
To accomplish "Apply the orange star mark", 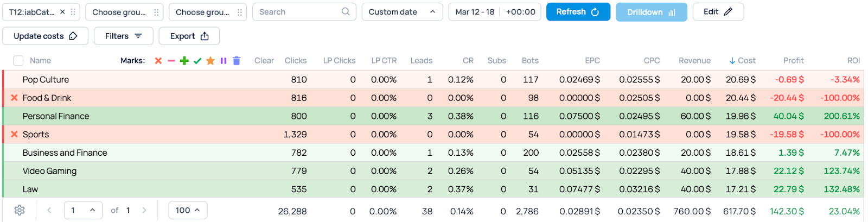I will click(x=210, y=61).
